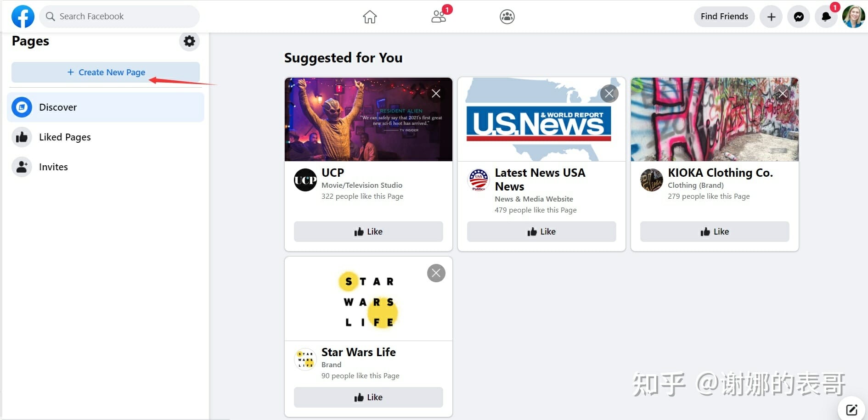868x420 pixels.
Task: Click the Search Facebook field
Action: pos(119,17)
